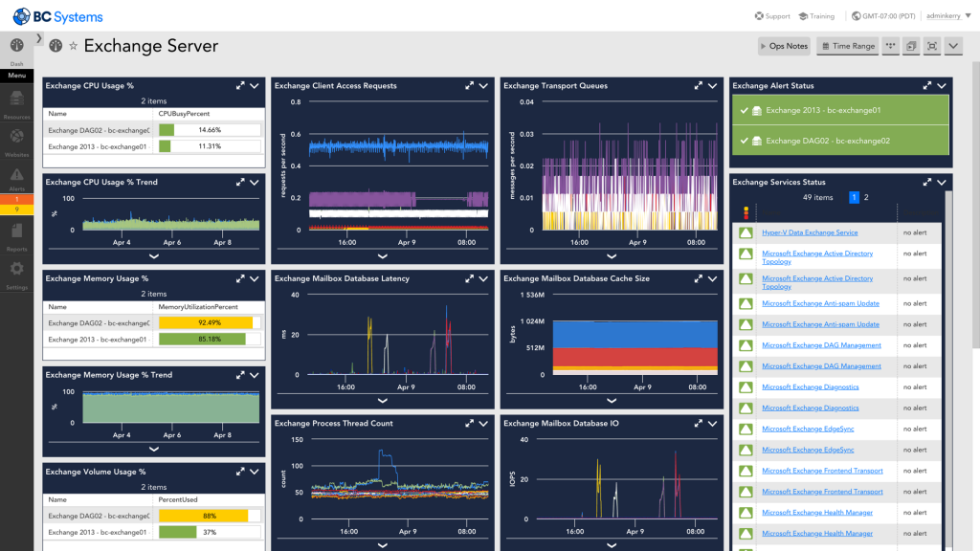
Task: Expand the Exchange Mailbox Database Latency widget to fullscreen
Action: (x=469, y=278)
